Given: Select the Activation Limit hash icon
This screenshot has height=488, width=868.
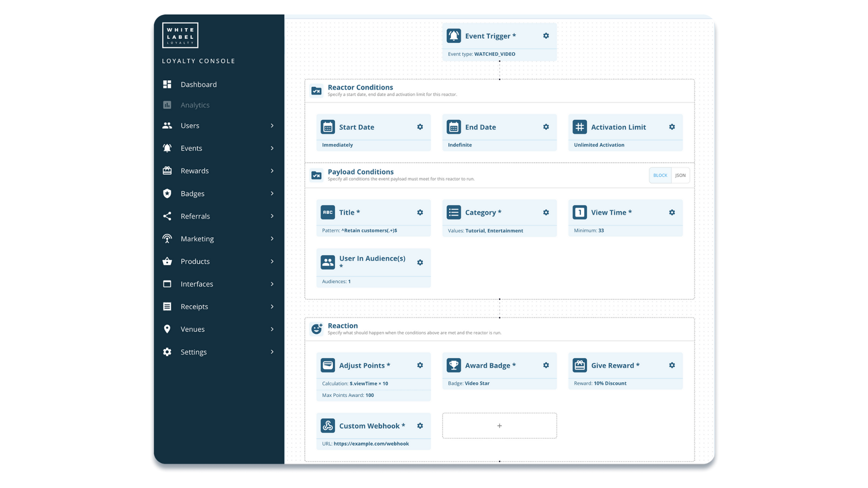Looking at the screenshot, I should pos(580,127).
